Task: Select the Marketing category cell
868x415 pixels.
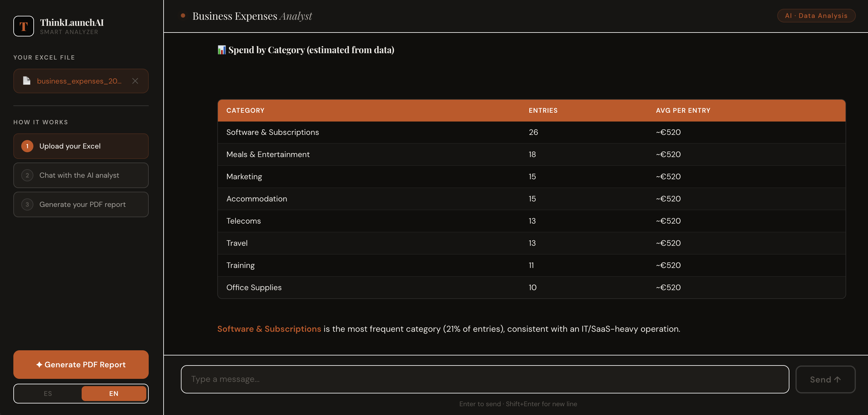Action: tap(244, 177)
